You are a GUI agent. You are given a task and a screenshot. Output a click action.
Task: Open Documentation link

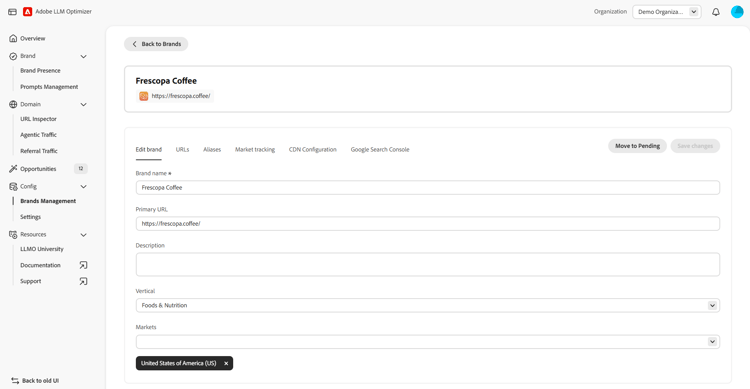40,266
